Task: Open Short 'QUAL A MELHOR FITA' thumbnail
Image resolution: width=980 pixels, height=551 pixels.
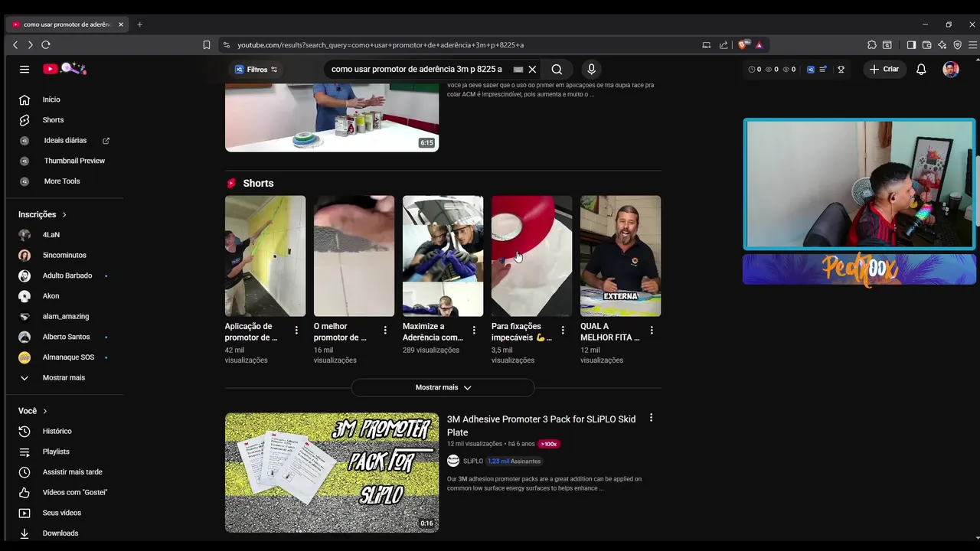Action: 620,256
